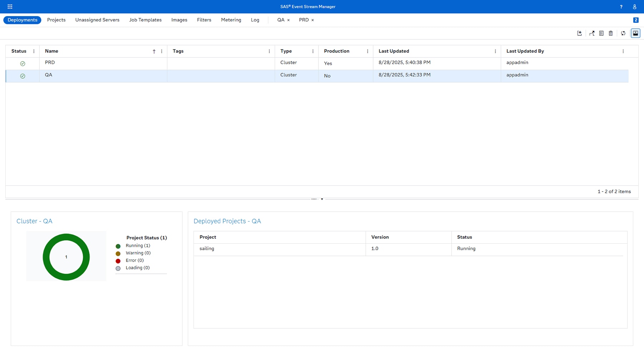Refresh deployments using the refresh icon
Screen dimensions: 644x362
click(x=623, y=33)
